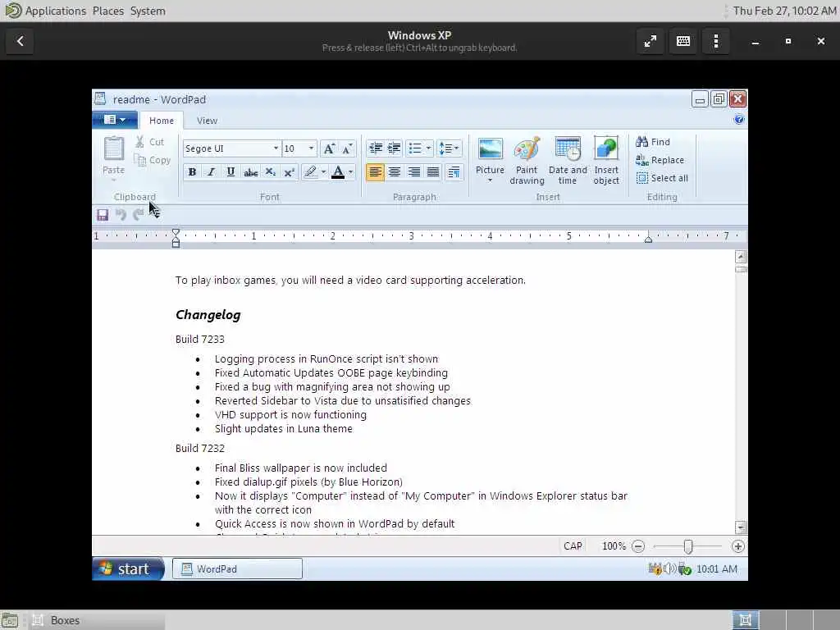
Task: Click the text highlight color pen
Action: (x=310, y=172)
